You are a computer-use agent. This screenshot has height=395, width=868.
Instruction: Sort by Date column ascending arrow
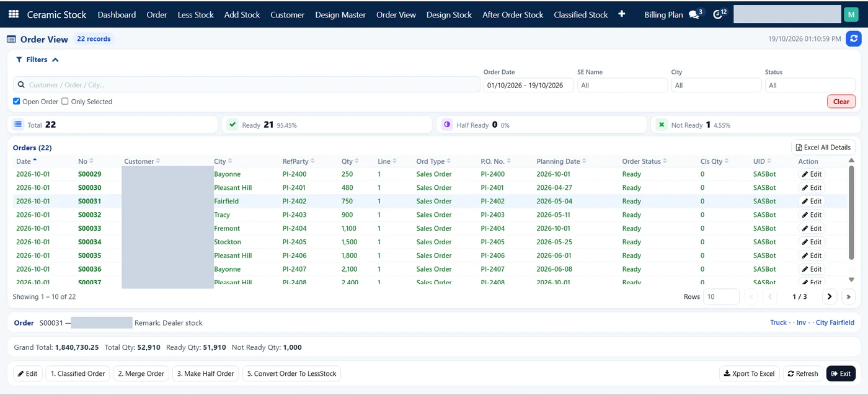(x=35, y=161)
